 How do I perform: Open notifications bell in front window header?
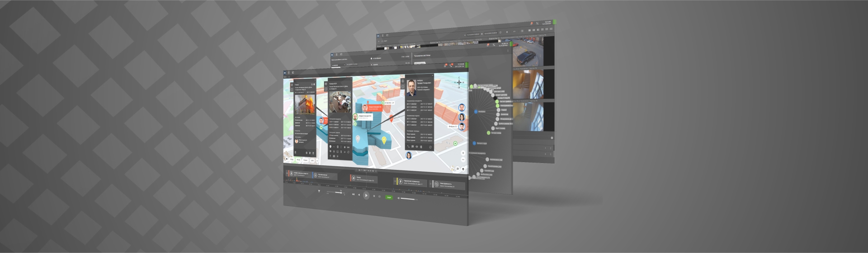(445, 66)
